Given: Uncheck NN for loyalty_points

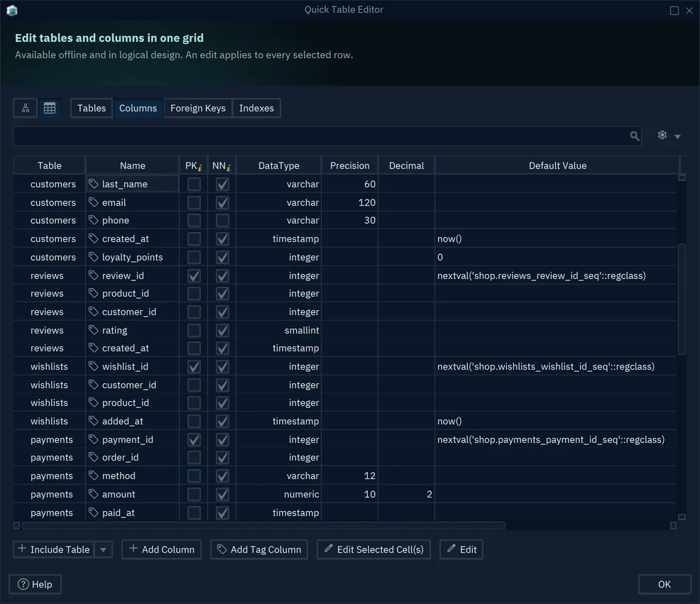Looking at the screenshot, I should coord(222,257).
